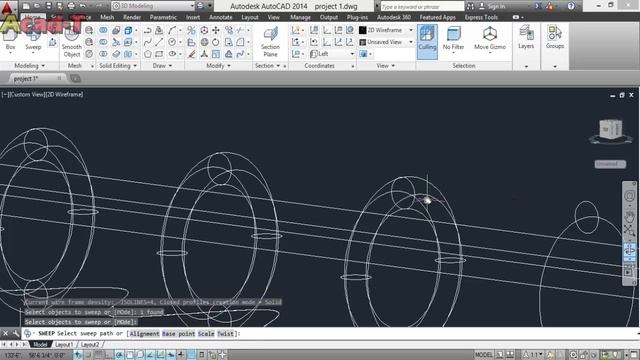Choose the Section Plane tool
The width and height of the screenshot is (640, 360).
270,42
